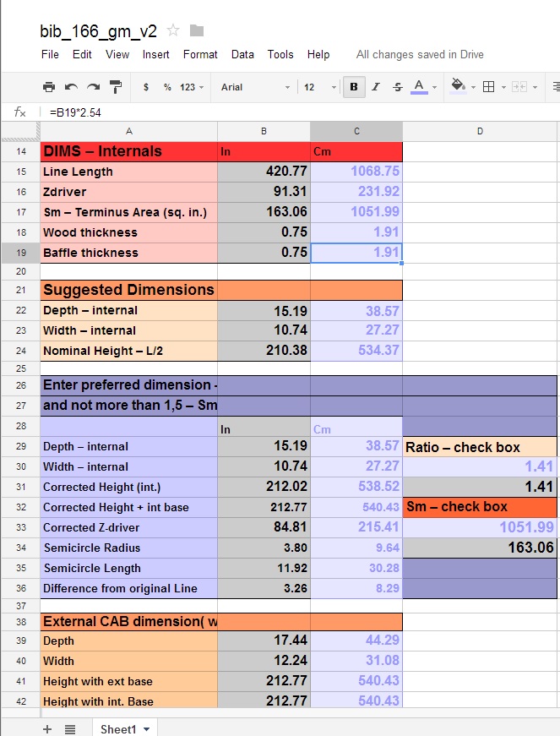The width and height of the screenshot is (560, 736).
Task: Click the formula bar with =B19*2.54
Action: [x=300, y=112]
